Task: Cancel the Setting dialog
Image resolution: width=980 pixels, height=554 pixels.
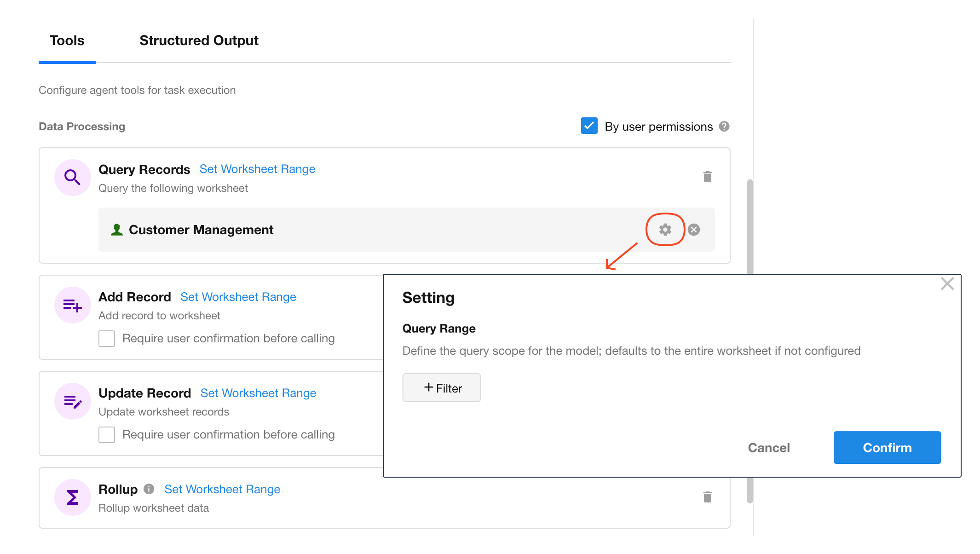Action: (x=768, y=448)
